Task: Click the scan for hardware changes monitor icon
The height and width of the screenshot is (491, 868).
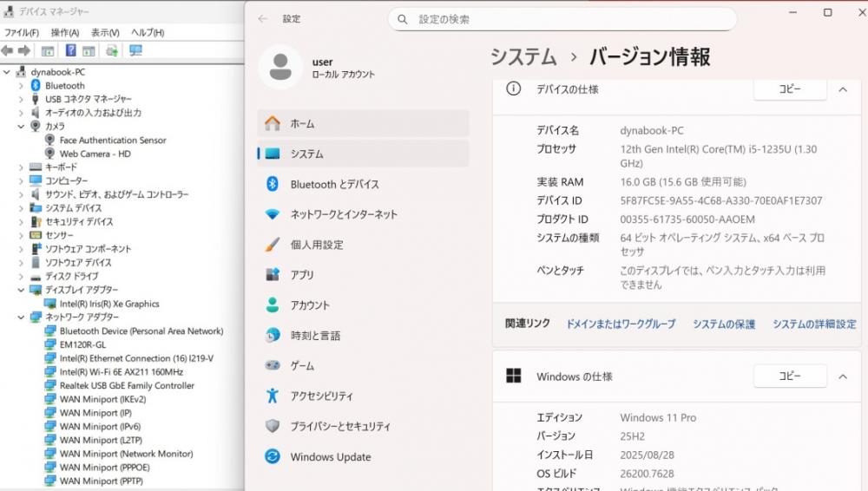Action: [x=135, y=51]
